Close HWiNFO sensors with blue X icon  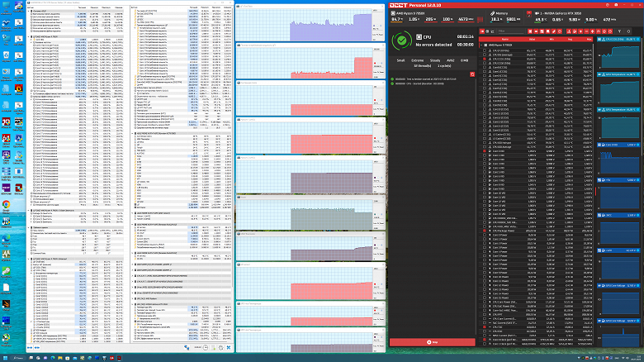click(229, 348)
